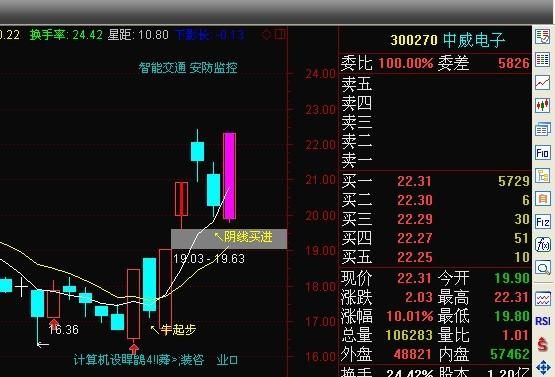This screenshot has height=377, width=555.
Task: Click the 内盘 value 57462
Action: [x=510, y=354]
